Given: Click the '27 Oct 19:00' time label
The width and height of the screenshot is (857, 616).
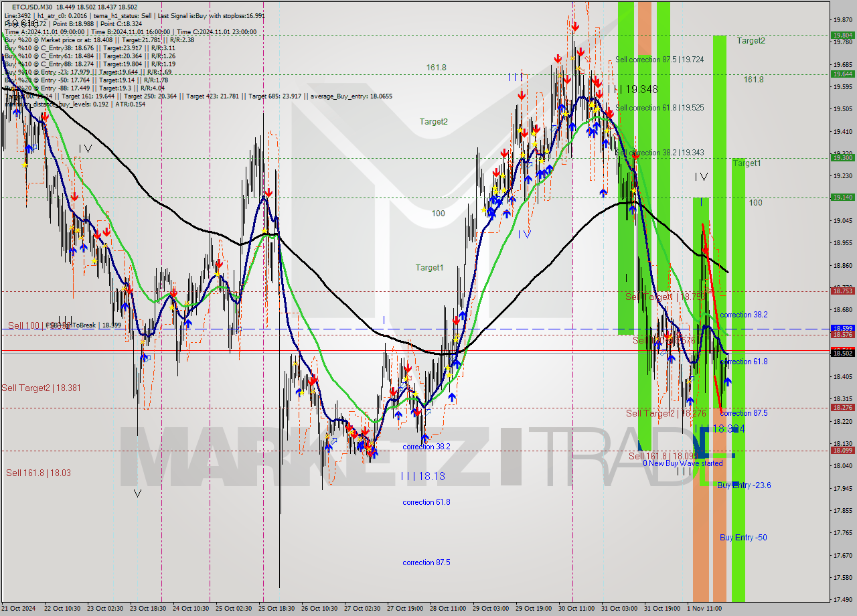Looking at the screenshot, I should [x=406, y=609].
